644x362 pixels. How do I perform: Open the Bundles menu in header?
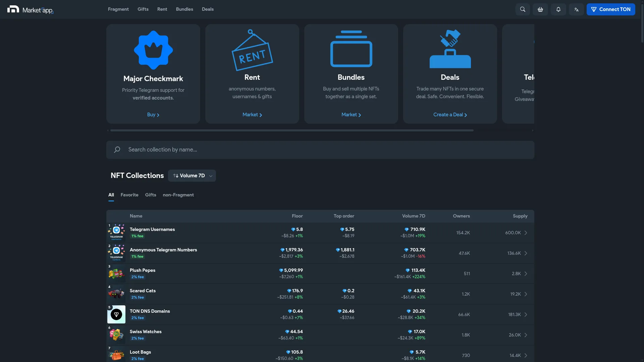(184, 9)
